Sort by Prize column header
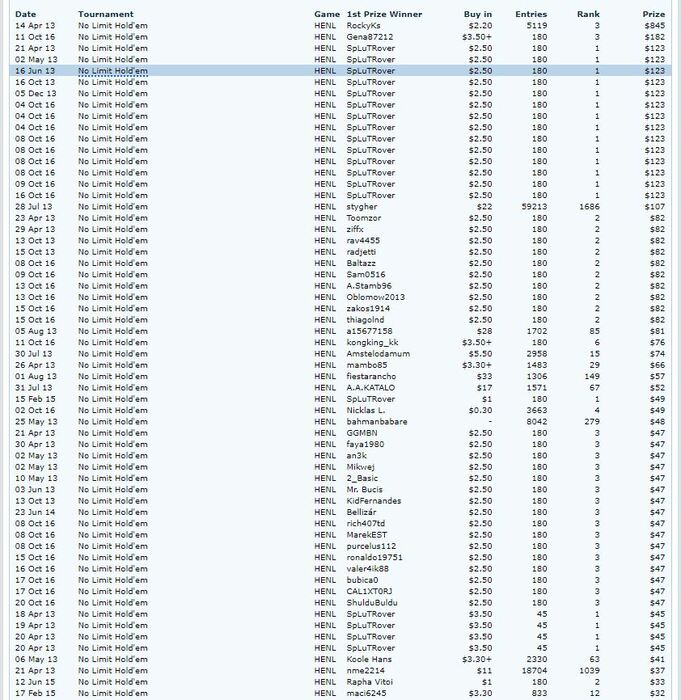681x700 pixels. (x=654, y=14)
